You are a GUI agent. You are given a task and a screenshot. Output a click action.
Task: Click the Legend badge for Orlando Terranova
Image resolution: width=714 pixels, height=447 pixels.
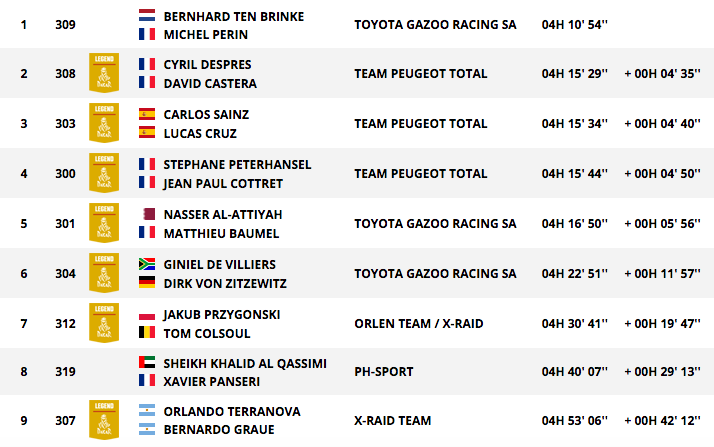click(x=104, y=420)
